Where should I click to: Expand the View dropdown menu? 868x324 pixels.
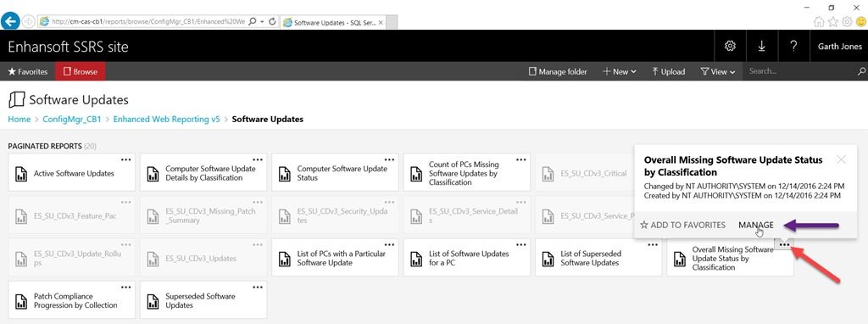click(717, 71)
